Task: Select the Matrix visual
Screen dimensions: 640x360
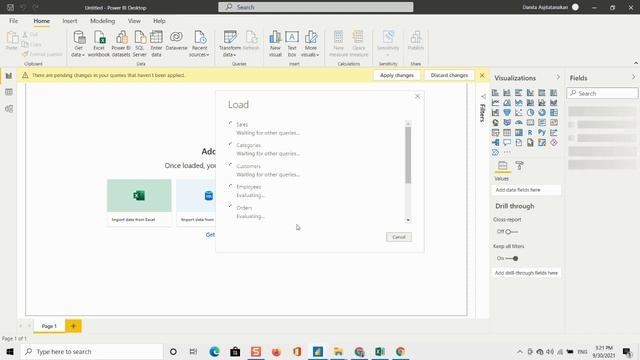Action: [518, 132]
